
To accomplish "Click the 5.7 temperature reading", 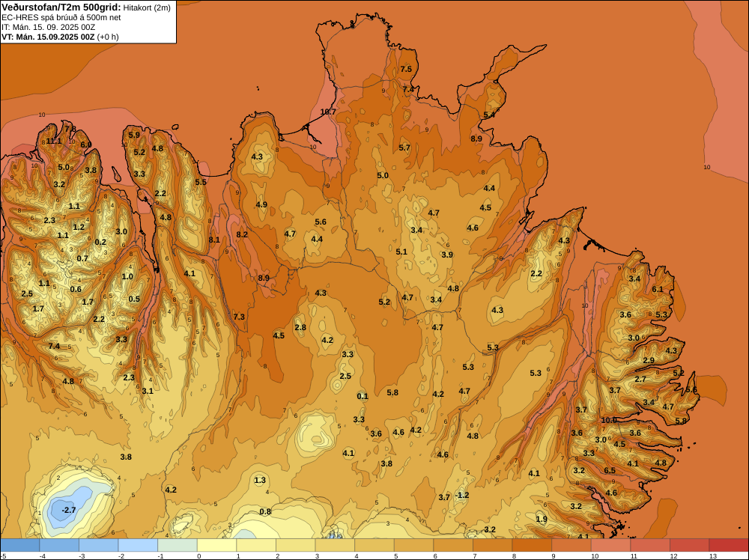I will pyautogui.click(x=404, y=147).
